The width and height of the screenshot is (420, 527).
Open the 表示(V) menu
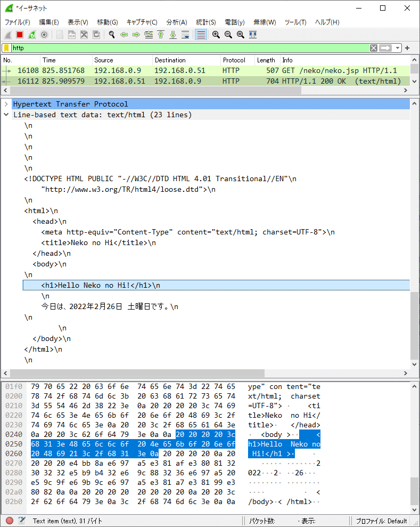(78, 22)
